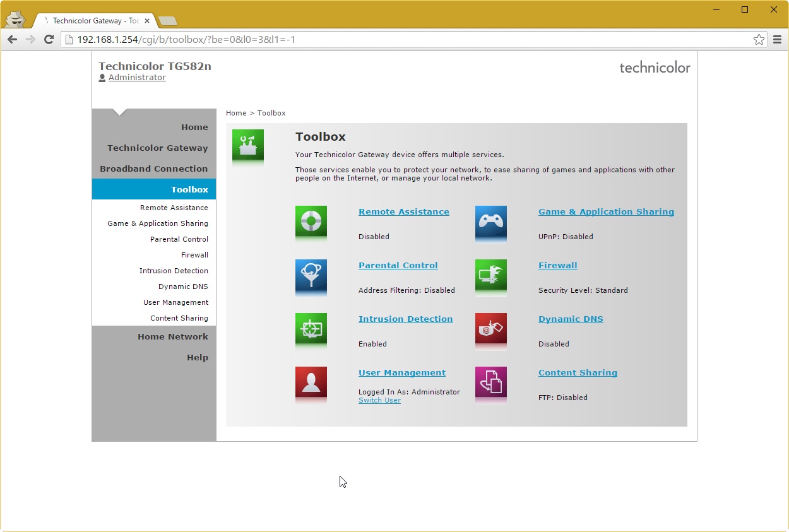
Task: Click the Content Sharing documents icon
Action: click(x=491, y=382)
